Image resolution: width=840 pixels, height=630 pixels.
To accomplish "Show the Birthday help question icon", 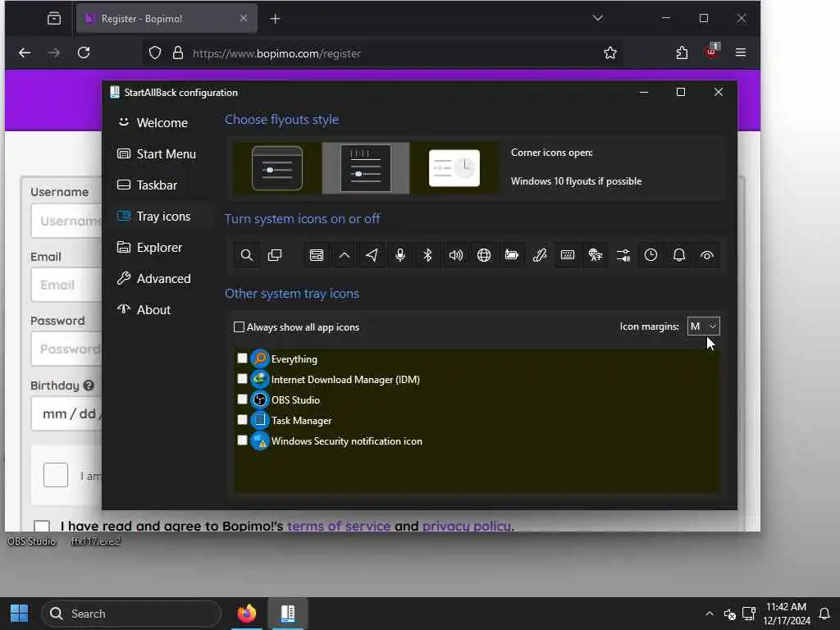I will (x=89, y=386).
